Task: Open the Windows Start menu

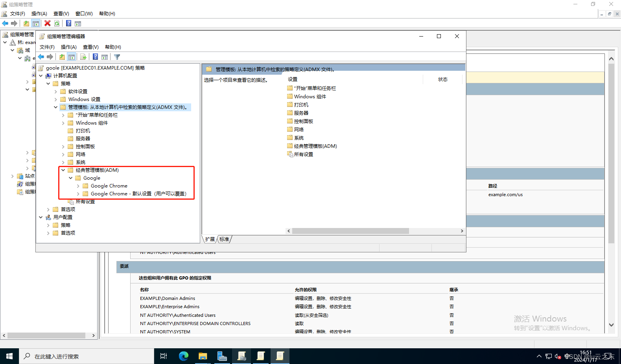Action: 9,356
